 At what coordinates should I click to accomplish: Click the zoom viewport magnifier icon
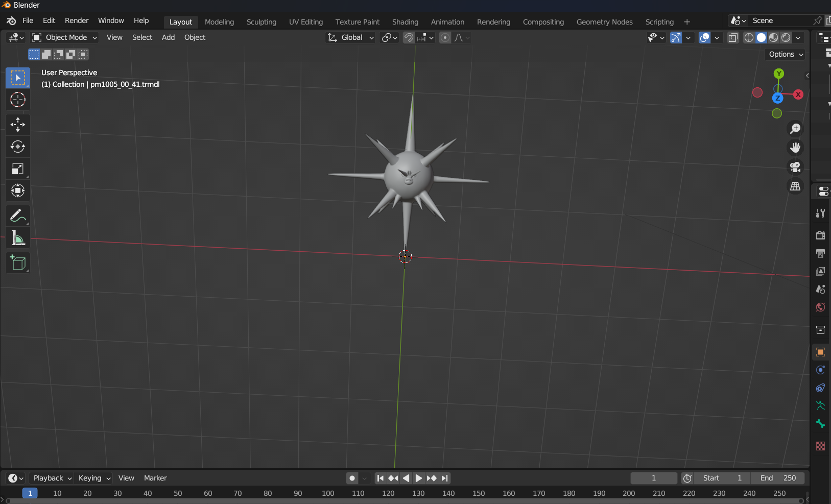[x=795, y=129]
